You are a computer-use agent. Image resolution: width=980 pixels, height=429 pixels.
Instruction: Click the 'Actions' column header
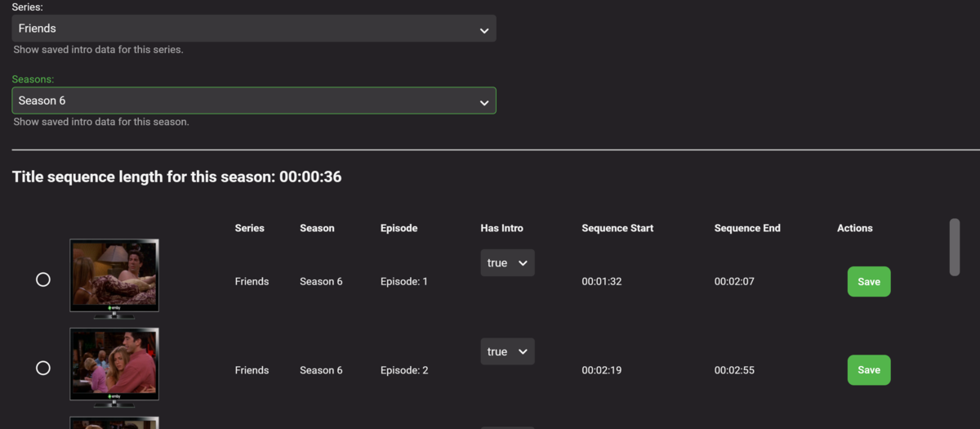855,228
